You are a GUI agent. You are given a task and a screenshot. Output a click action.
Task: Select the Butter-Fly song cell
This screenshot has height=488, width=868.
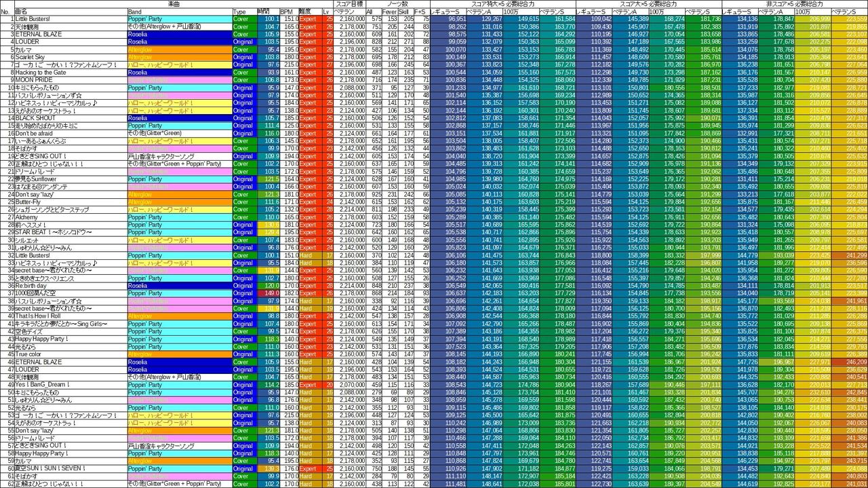click(x=70, y=202)
